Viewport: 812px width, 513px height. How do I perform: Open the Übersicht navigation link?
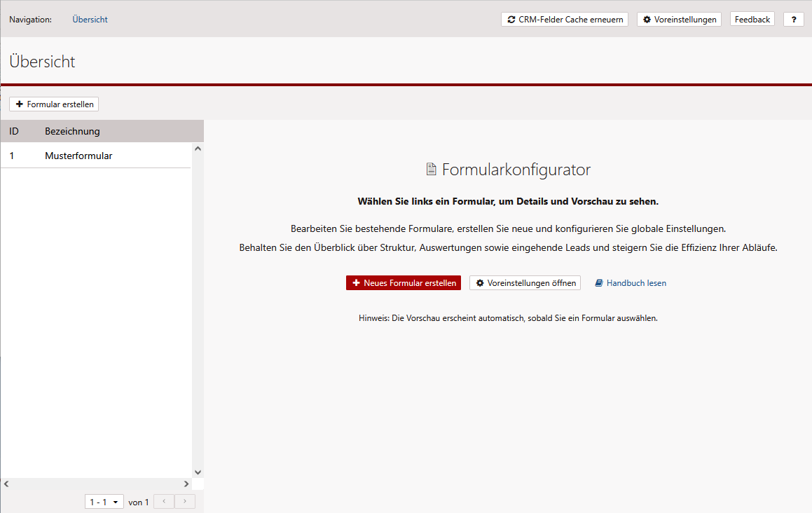point(90,20)
